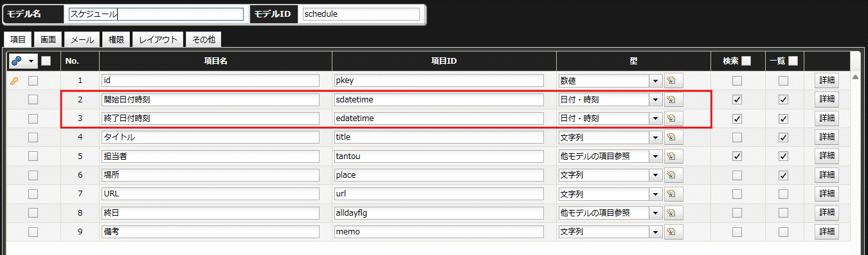Open type settings icon for URL row
The width and height of the screenshot is (868, 255).
click(673, 194)
